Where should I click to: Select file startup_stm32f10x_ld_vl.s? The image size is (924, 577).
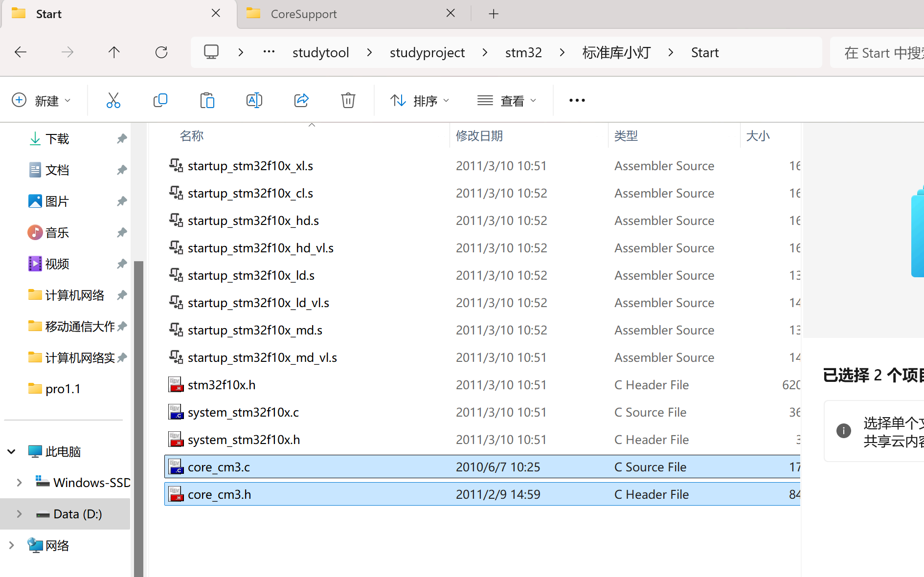[x=482, y=303]
